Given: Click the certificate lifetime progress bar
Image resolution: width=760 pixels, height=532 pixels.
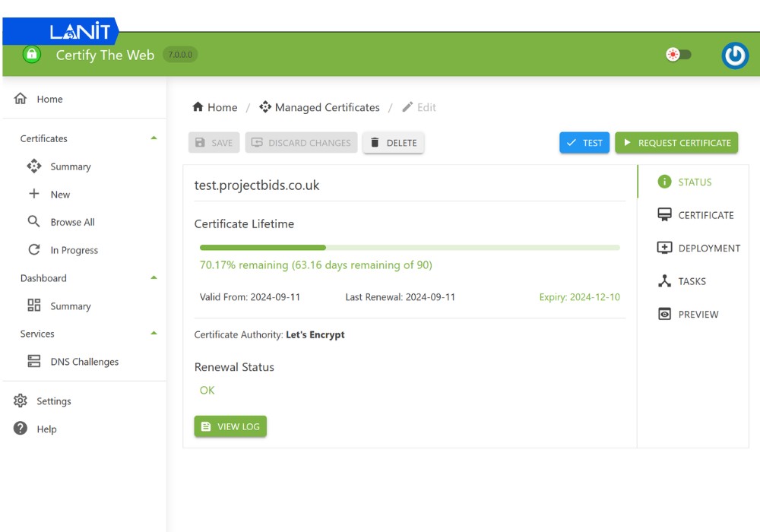Looking at the screenshot, I should click(x=410, y=248).
